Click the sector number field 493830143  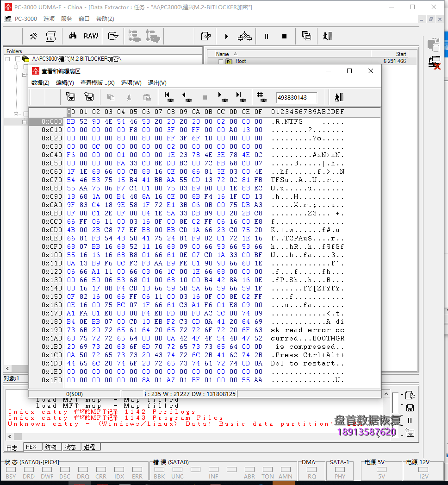click(297, 98)
